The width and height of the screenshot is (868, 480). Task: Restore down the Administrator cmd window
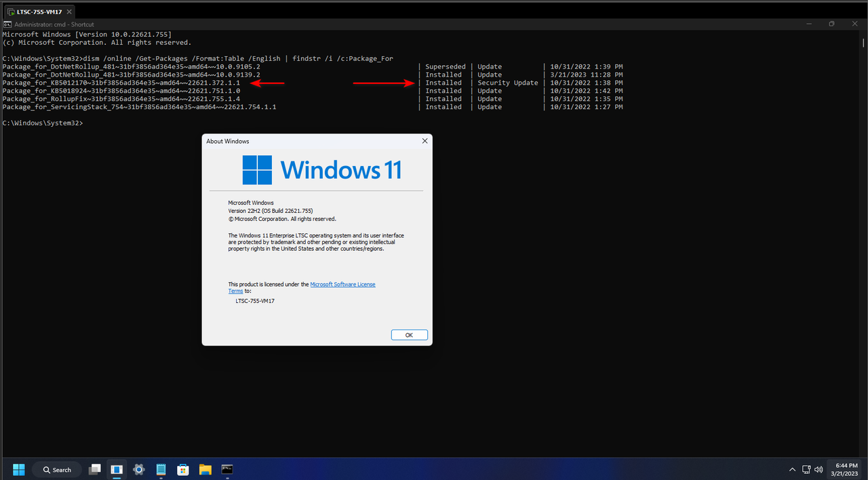click(x=832, y=24)
